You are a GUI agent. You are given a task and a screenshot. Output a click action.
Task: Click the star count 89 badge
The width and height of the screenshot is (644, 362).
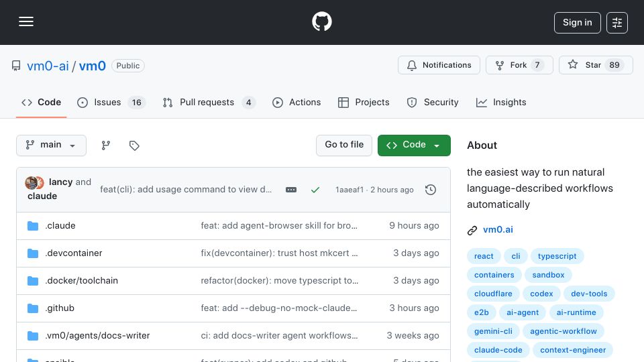[614, 65]
